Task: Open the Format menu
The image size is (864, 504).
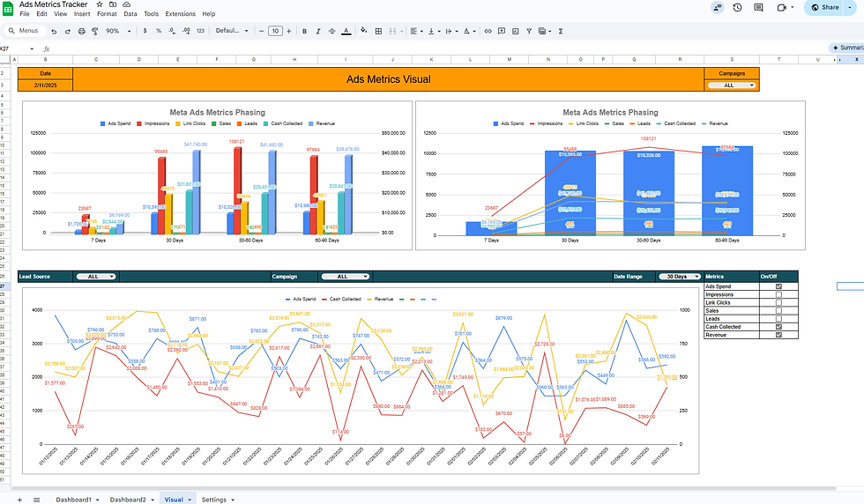Action: 107,14
